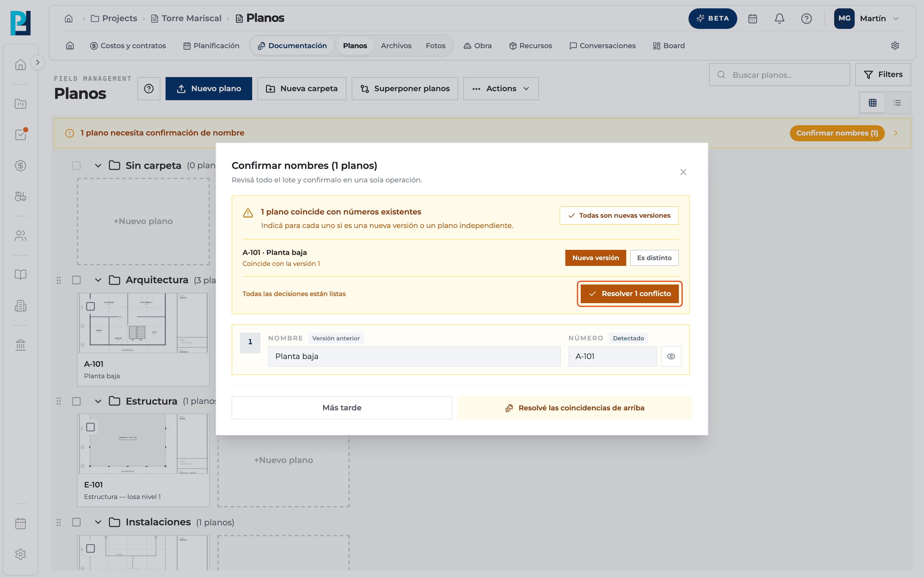Click breadcrumb home icon
Viewport: 924px width, 578px height.
pos(69,18)
